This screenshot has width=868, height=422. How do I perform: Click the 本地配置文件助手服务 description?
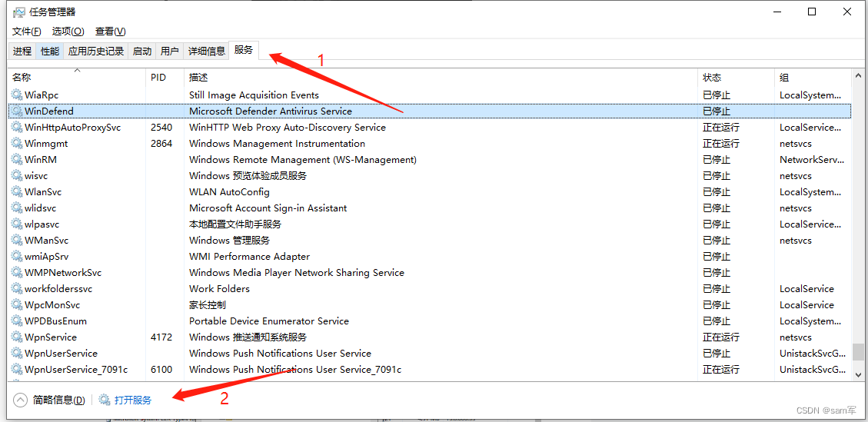[x=235, y=224]
